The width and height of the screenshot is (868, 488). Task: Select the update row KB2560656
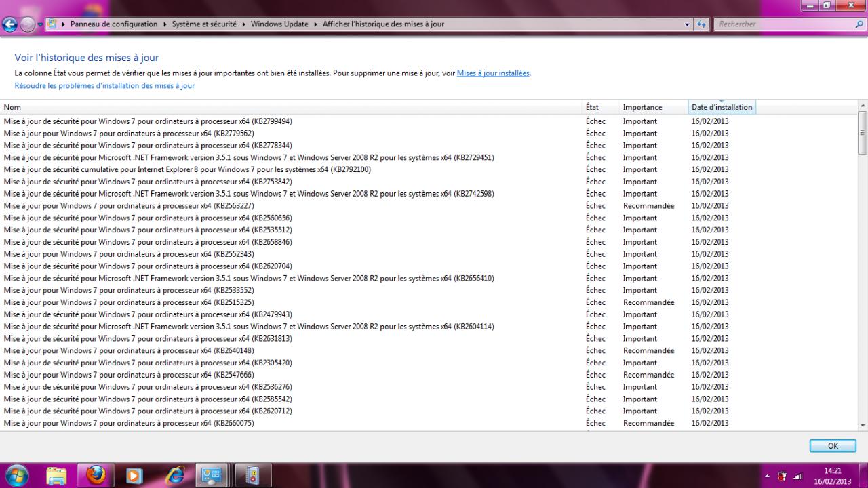(429, 218)
